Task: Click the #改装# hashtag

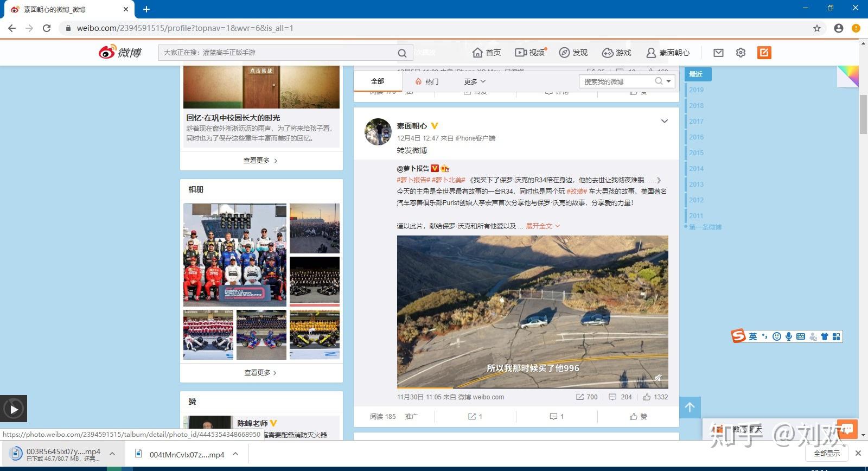Action: 577,192
